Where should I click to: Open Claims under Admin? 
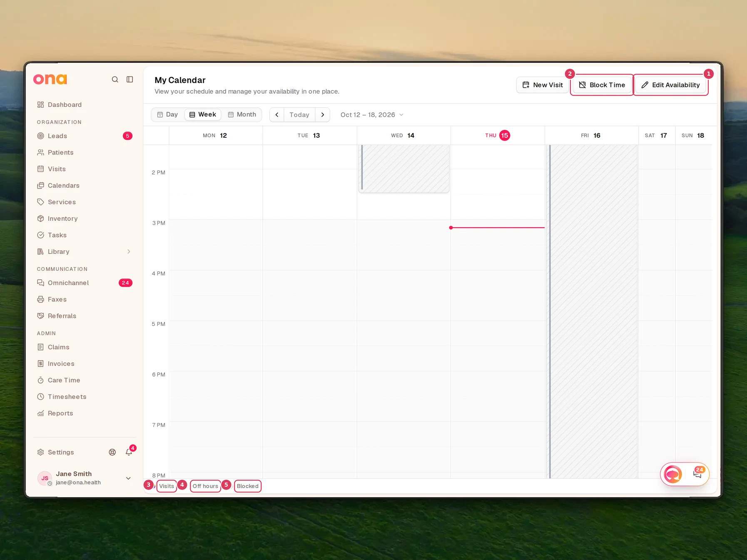click(85, 347)
